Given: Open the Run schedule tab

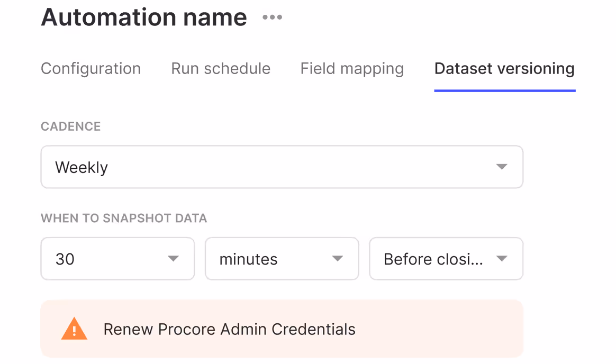Looking at the screenshot, I should pyautogui.click(x=221, y=69).
